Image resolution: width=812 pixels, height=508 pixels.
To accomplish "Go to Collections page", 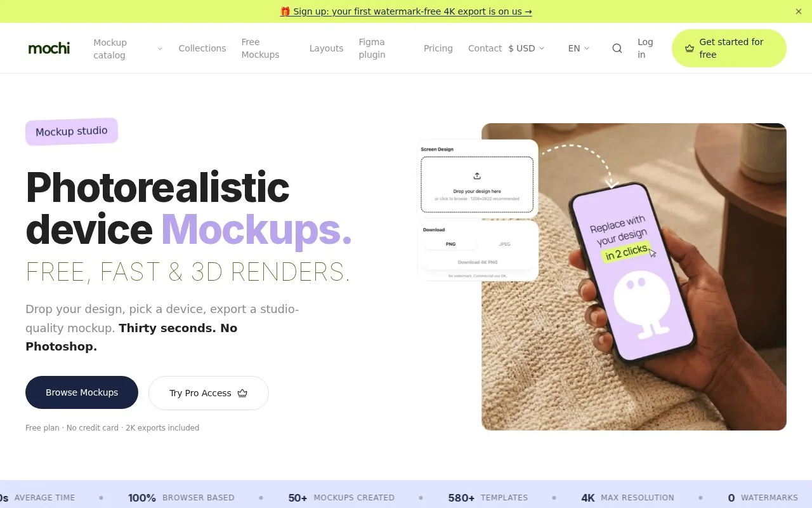I will click(x=202, y=48).
